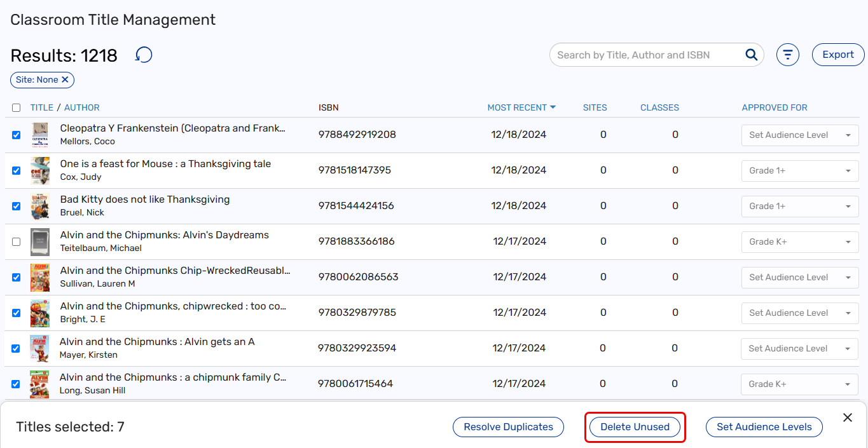This screenshot has width=868, height=448.
Task: Open audience level dropdown for Alvin gets an A
Action: [x=800, y=348]
